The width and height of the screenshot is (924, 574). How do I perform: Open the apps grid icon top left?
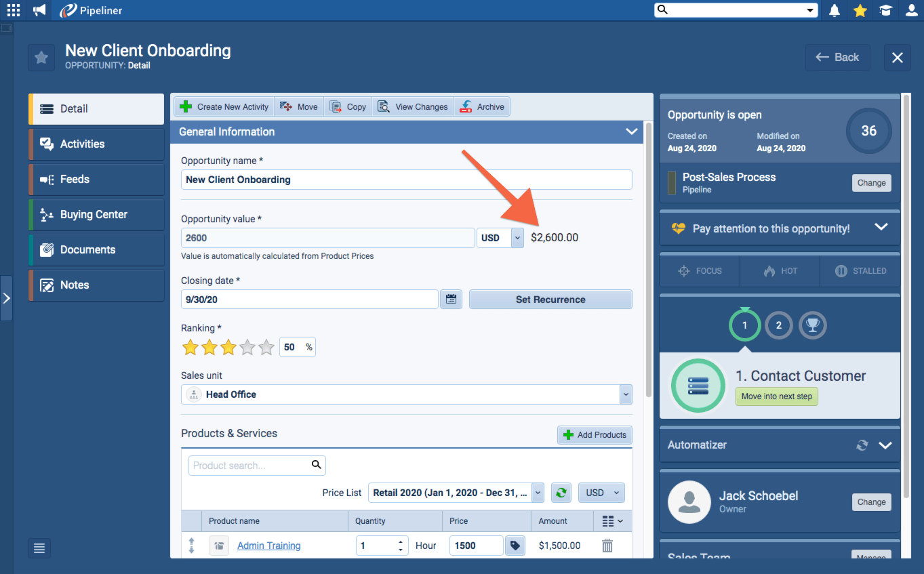pos(14,10)
